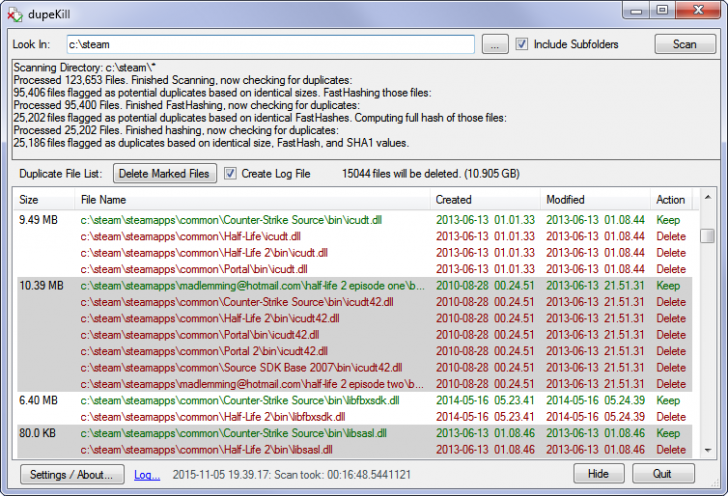Screen dimensions: 728x496
Task: Select Portal\bin\icudt42.dll row
Action: pyautogui.click(x=355, y=335)
